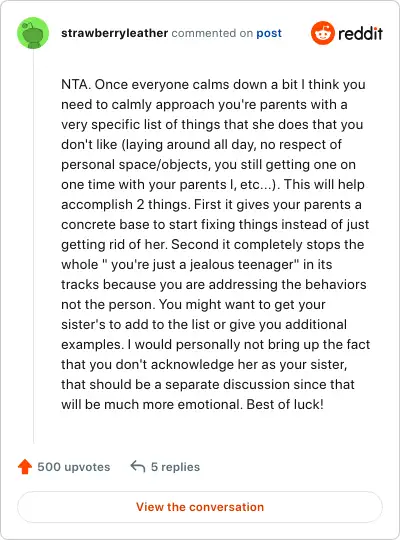Viewport: 400px width, 540px height.
Task: Click the vertical comment thread line
Action: click(33, 246)
